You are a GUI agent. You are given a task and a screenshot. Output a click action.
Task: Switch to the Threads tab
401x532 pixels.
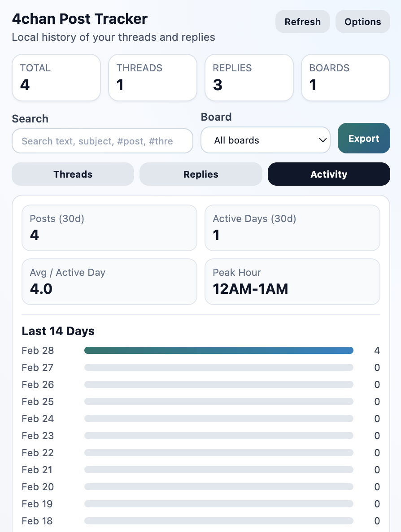(x=73, y=174)
